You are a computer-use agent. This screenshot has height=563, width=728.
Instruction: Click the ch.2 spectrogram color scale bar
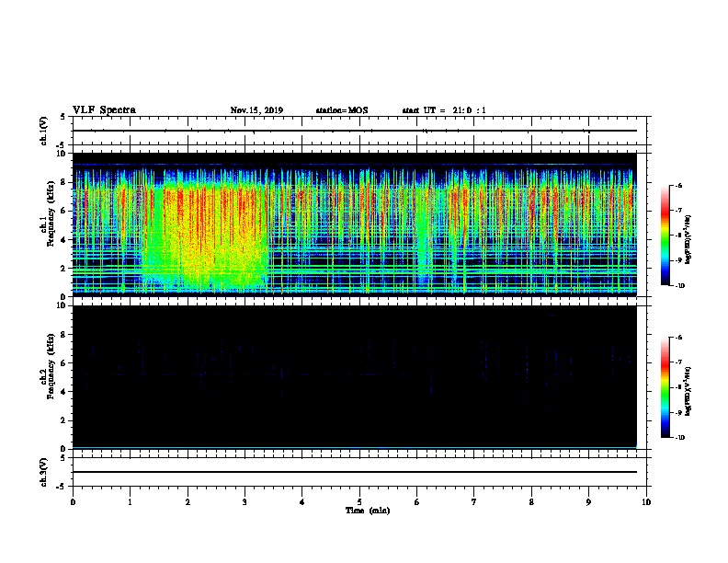point(665,387)
